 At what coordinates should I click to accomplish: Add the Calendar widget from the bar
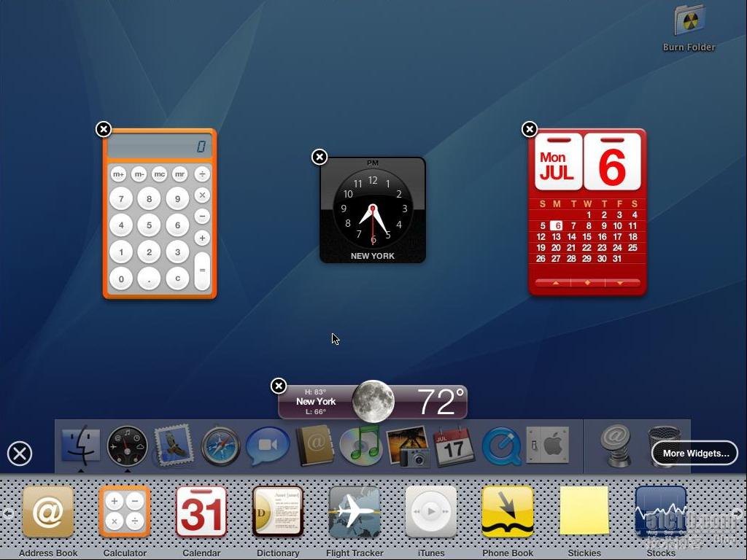[201, 512]
